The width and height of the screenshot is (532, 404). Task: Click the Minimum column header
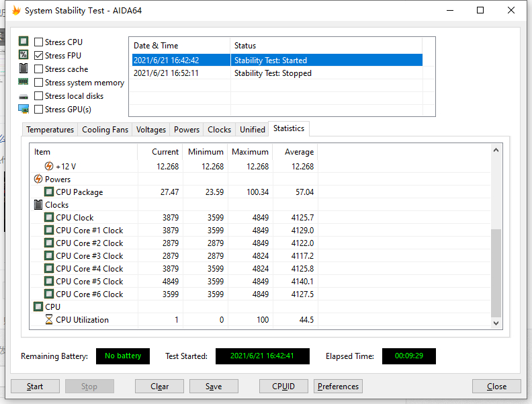[x=206, y=152]
